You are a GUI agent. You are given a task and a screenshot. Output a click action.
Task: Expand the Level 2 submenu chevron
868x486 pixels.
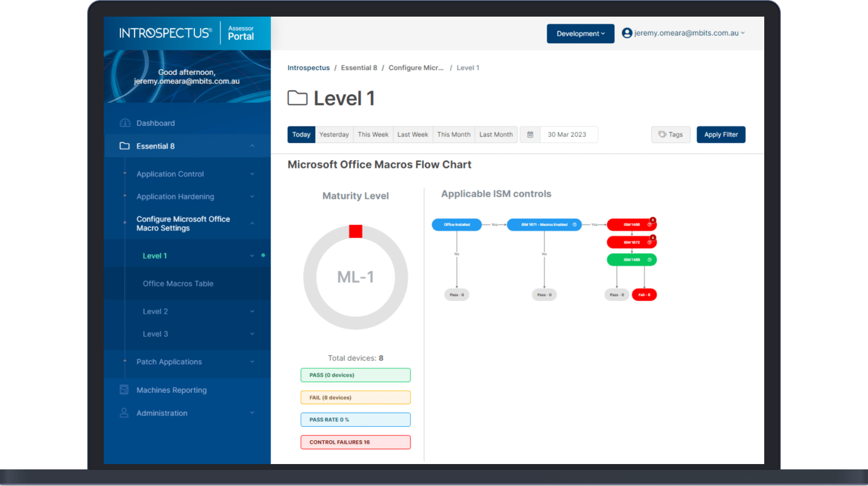pyautogui.click(x=252, y=312)
